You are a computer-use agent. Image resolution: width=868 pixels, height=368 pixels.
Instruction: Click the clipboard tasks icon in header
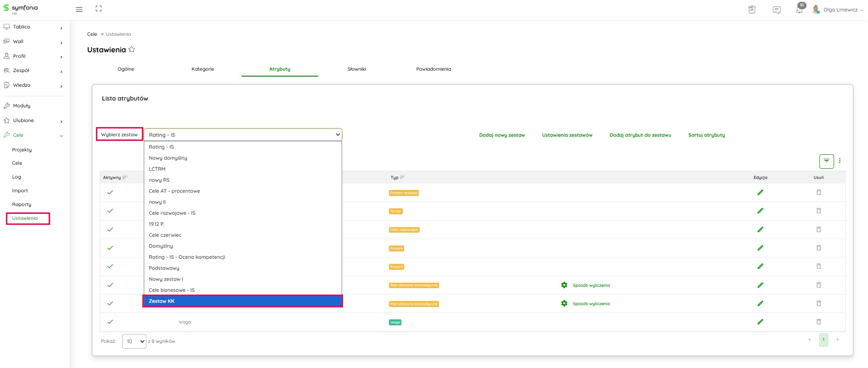coord(752,10)
